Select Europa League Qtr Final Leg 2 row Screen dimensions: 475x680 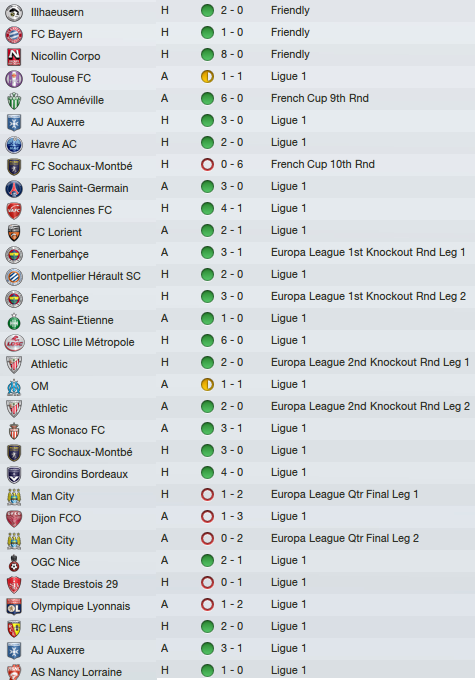[x=237, y=539]
